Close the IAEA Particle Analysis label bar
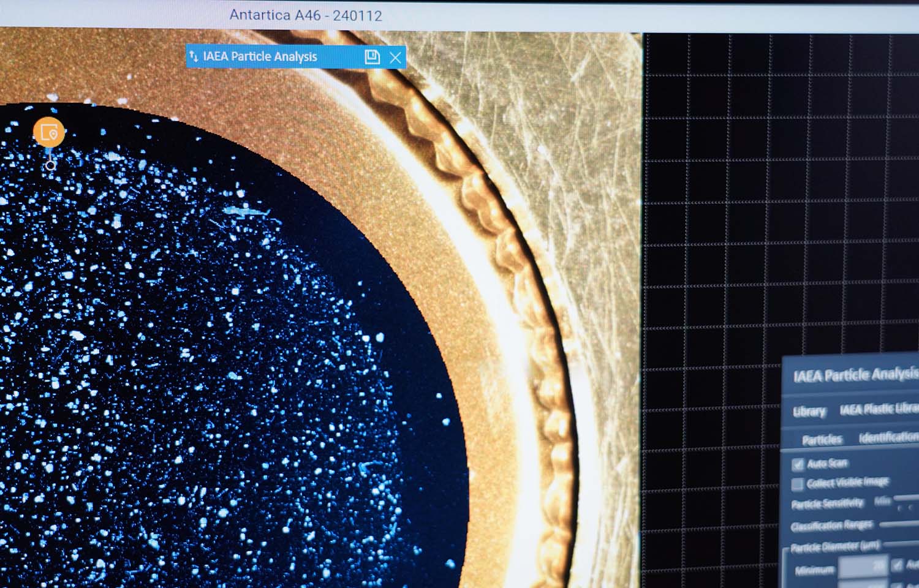Viewport: 919px width, 588px height. click(x=396, y=58)
